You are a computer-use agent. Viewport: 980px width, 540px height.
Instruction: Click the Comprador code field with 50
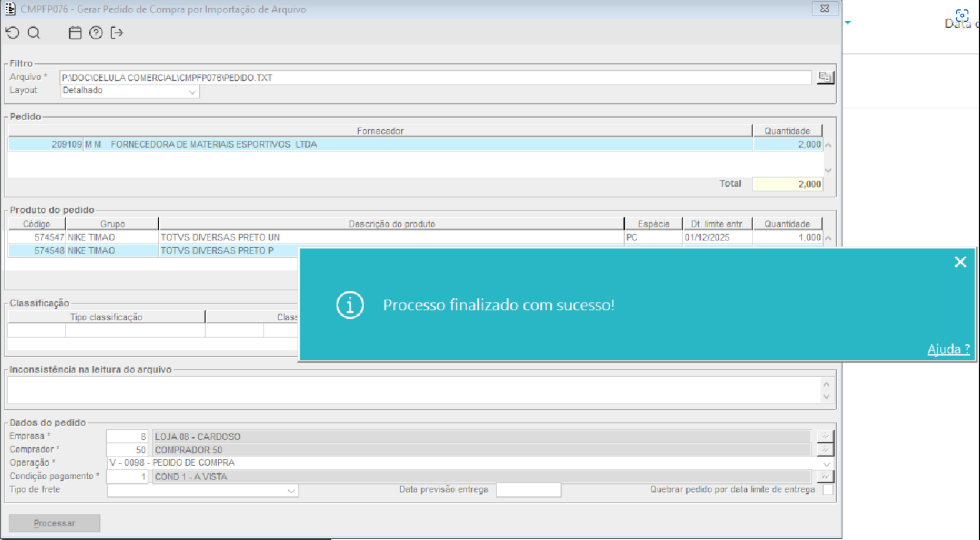tap(127, 449)
